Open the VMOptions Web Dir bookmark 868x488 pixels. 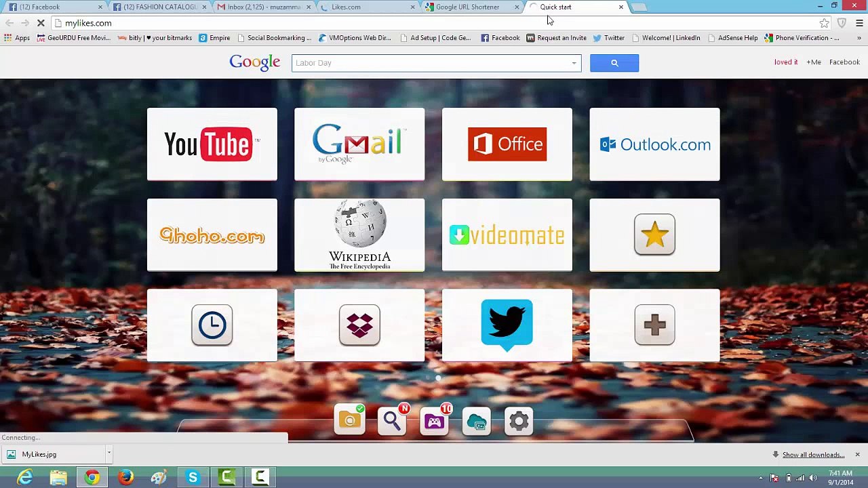point(355,38)
